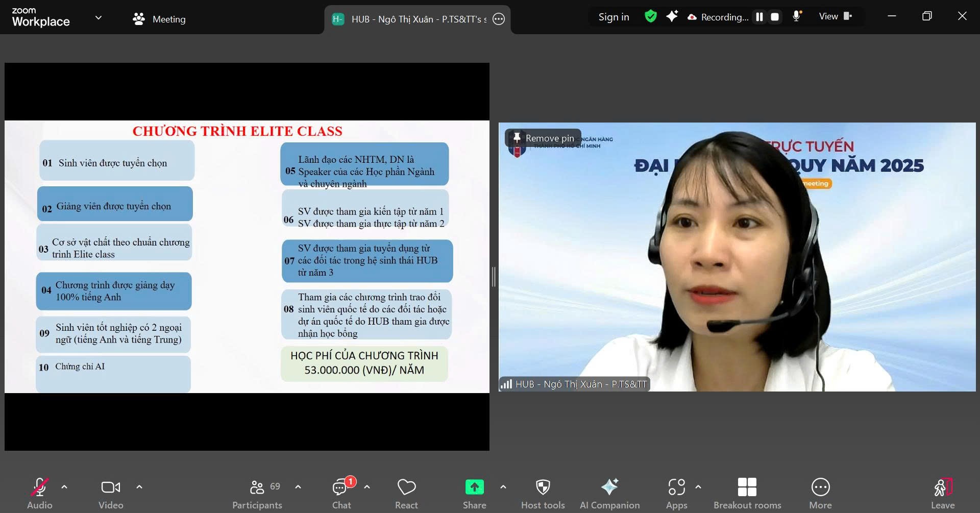Click the AI Companion sparkle in top bar
The height and width of the screenshot is (513, 980).
click(x=672, y=16)
